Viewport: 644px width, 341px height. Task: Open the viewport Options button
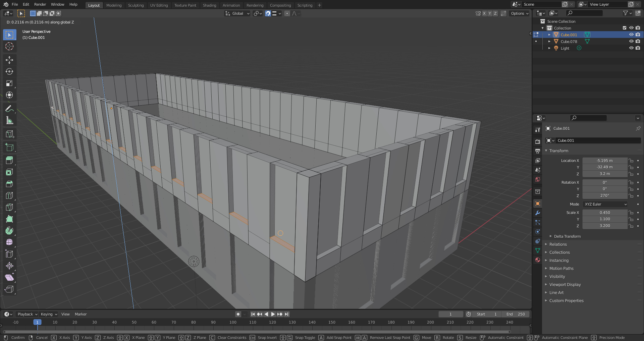pyautogui.click(x=519, y=13)
